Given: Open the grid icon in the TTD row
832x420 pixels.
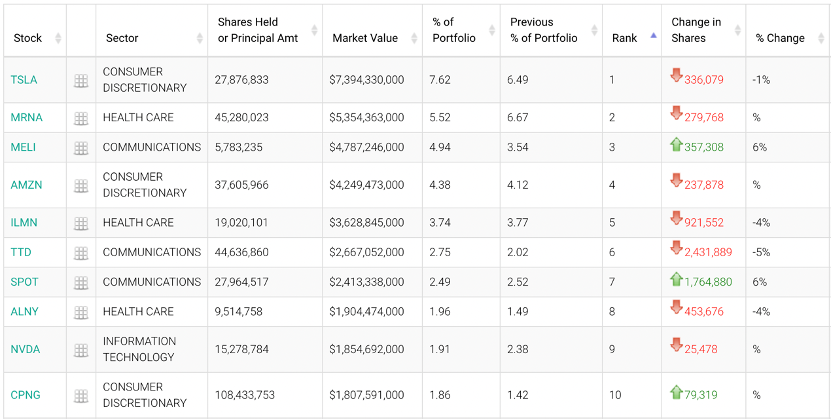Looking at the screenshot, I should click(81, 253).
